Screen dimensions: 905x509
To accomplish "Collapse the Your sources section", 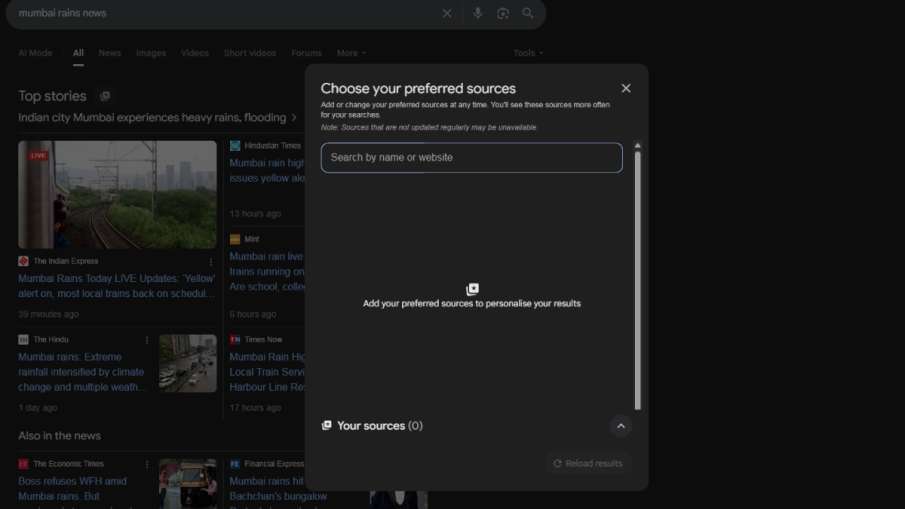I will 620,426.
